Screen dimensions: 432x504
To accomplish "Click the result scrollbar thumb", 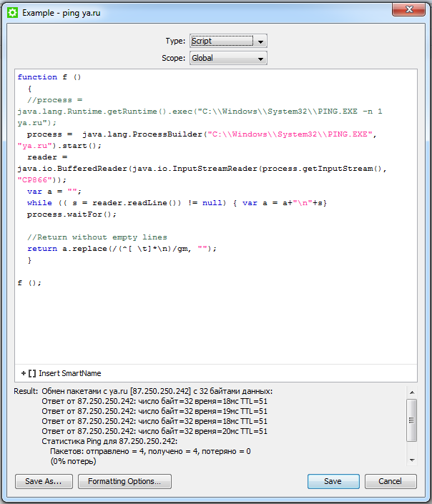I will [412, 420].
